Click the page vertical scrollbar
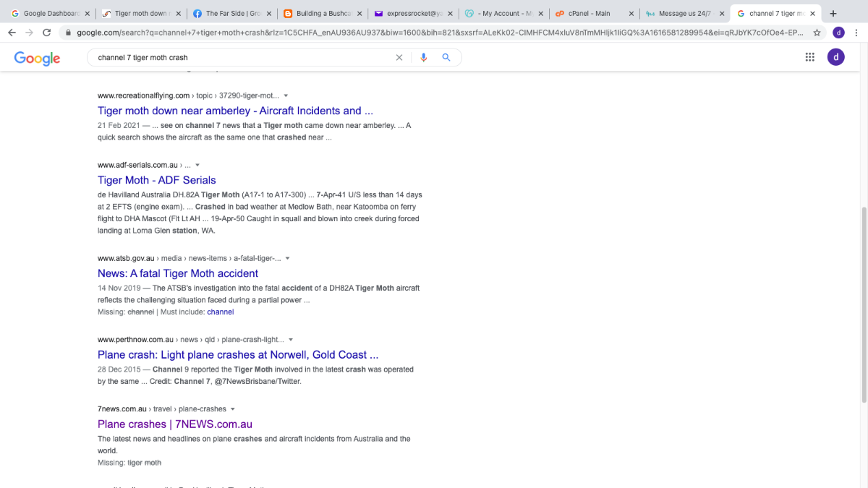The height and width of the screenshot is (488, 868). point(864,304)
